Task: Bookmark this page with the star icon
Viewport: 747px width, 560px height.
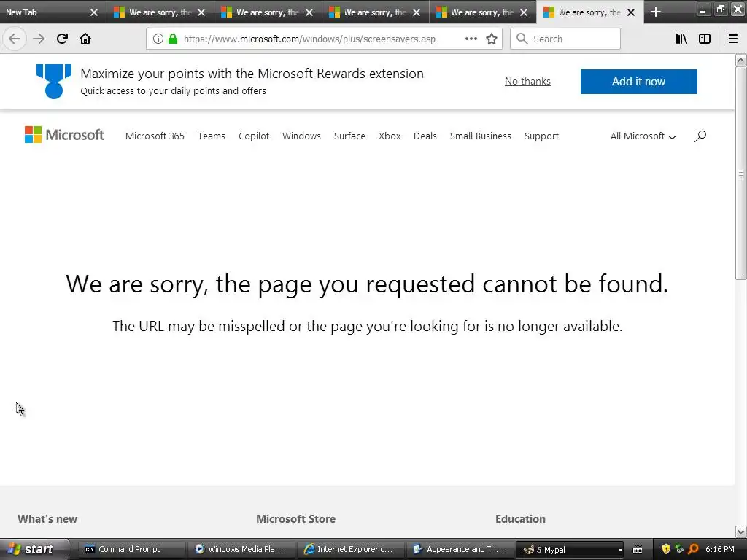Action: tap(492, 39)
